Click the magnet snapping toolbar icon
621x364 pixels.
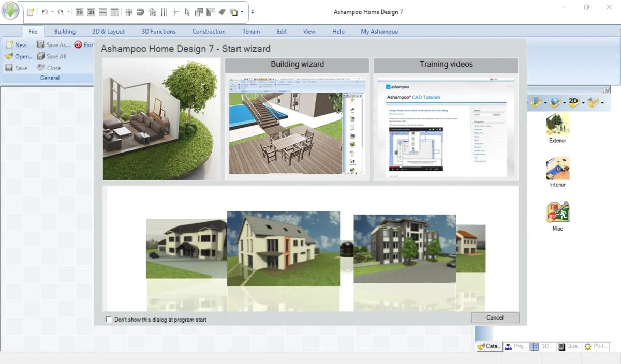[140, 12]
